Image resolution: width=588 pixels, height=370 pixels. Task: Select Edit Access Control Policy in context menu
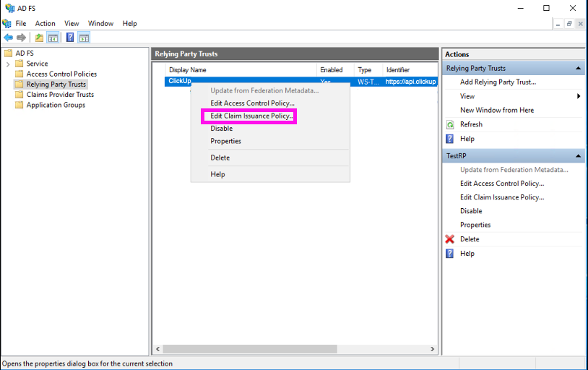tap(252, 103)
